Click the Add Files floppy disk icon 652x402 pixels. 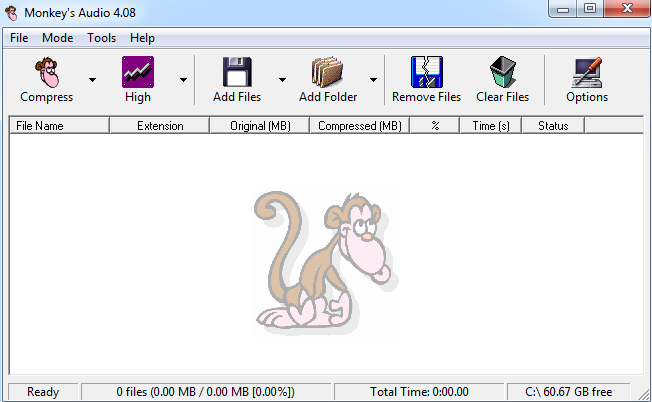click(x=237, y=72)
